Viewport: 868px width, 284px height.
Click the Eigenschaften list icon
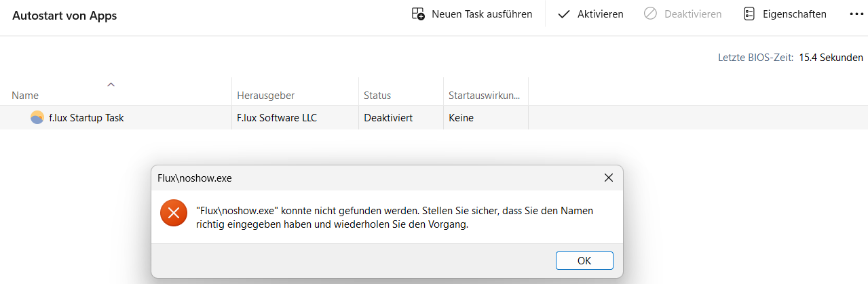click(749, 14)
